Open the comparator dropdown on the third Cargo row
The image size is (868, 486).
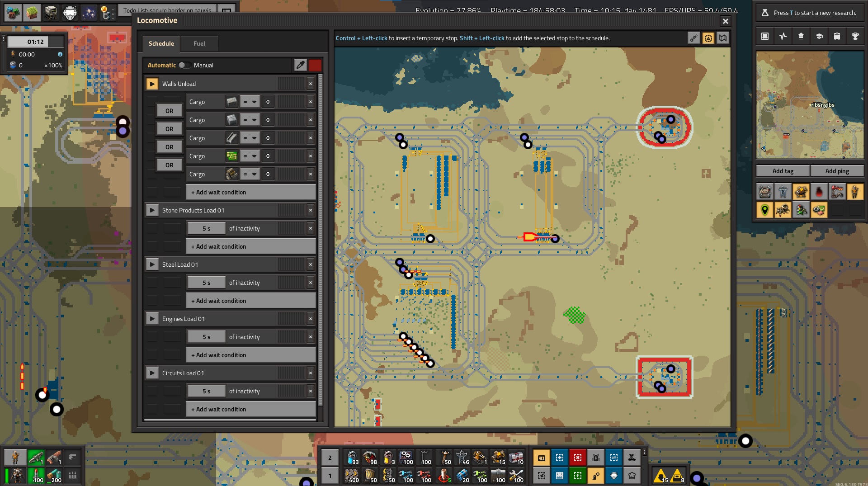pos(250,138)
